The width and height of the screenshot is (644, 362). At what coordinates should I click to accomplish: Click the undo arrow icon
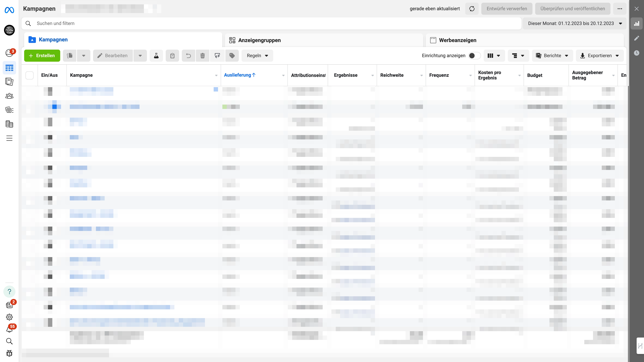[x=189, y=55]
